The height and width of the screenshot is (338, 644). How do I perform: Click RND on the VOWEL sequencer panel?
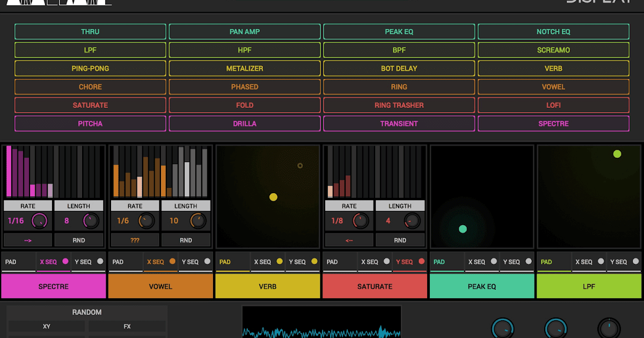pyautogui.click(x=186, y=240)
